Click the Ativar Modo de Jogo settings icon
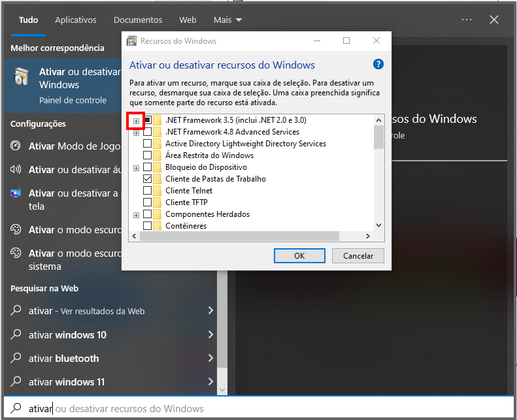 pyautogui.click(x=16, y=146)
